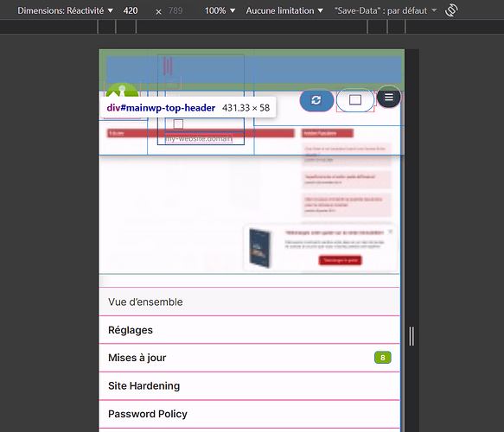The height and width of the screenshot is (432, 504).
Task: Click the my-website.domain text
Action: point(199,139)
